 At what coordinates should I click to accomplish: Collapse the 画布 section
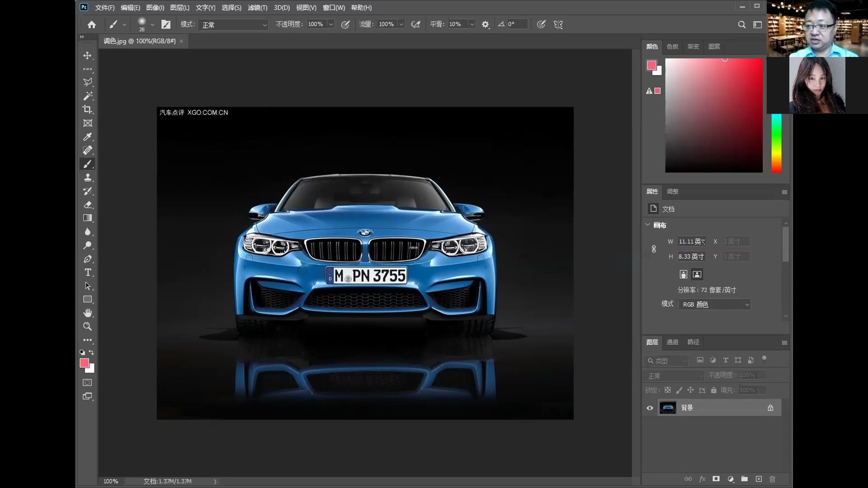647,225
